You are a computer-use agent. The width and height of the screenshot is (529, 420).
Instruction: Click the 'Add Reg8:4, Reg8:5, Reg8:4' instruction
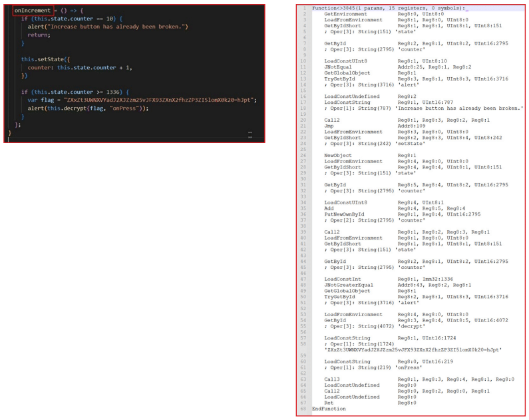pos(395,208)
